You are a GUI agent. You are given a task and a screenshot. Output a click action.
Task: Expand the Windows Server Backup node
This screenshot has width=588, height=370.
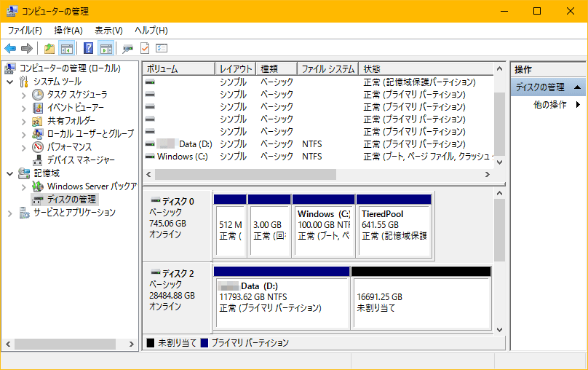coord(24,186)
